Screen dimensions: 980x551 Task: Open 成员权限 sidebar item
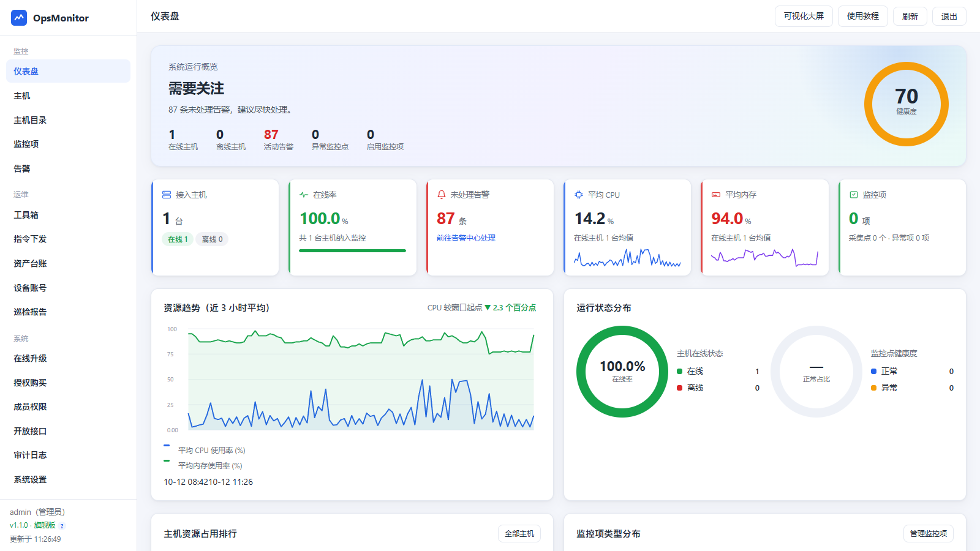click(x=68, y=407)
